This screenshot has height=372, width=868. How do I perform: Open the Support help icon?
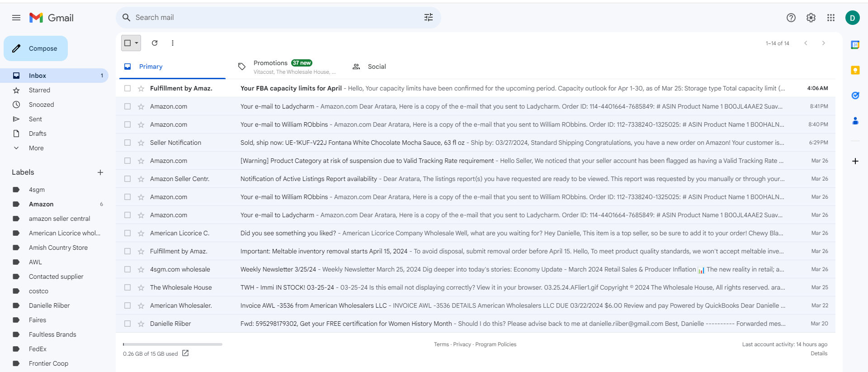tap(791, 18)
